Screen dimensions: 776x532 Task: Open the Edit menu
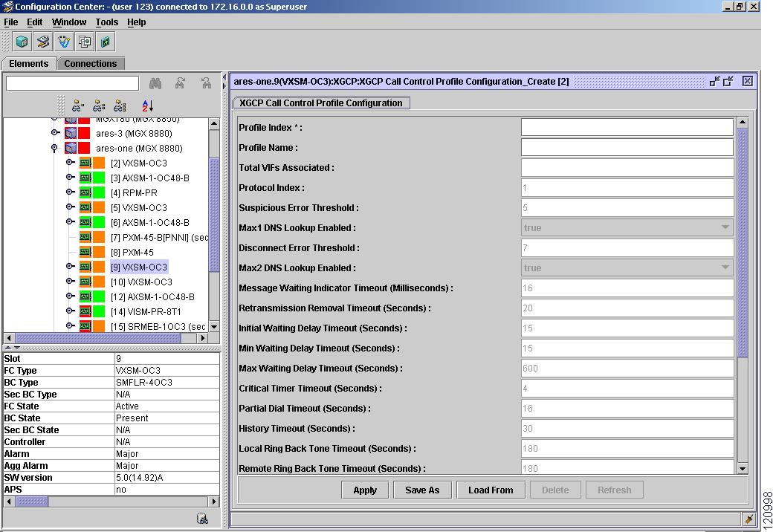(x=35, y=22)
